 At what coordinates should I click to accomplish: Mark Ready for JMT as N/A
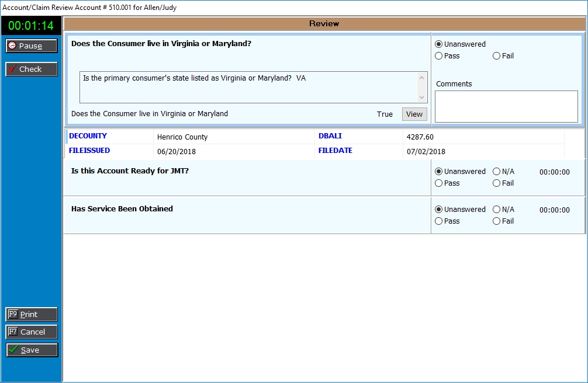(496, 172)
